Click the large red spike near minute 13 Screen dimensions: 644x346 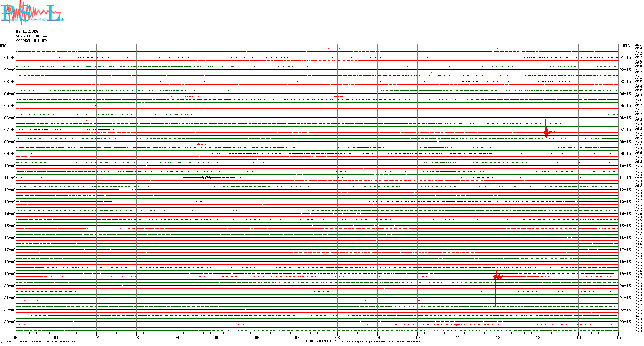(546, 132)
